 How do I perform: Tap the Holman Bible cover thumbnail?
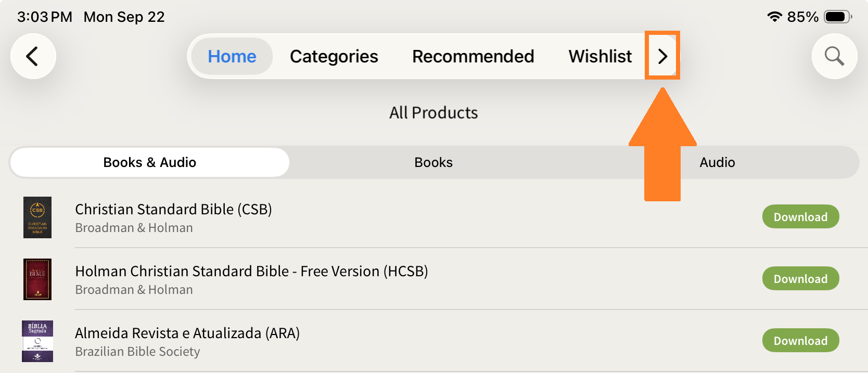point(37,279)
